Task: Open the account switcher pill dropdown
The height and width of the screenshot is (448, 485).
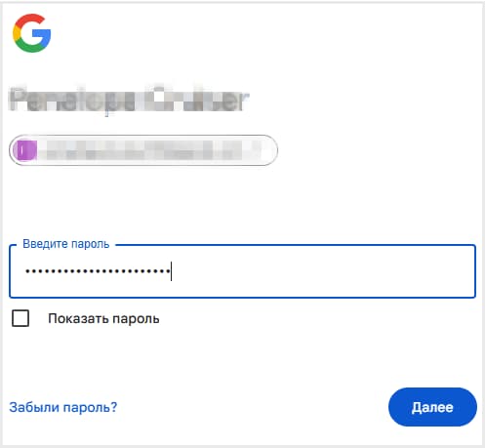Action: (143, 150)
